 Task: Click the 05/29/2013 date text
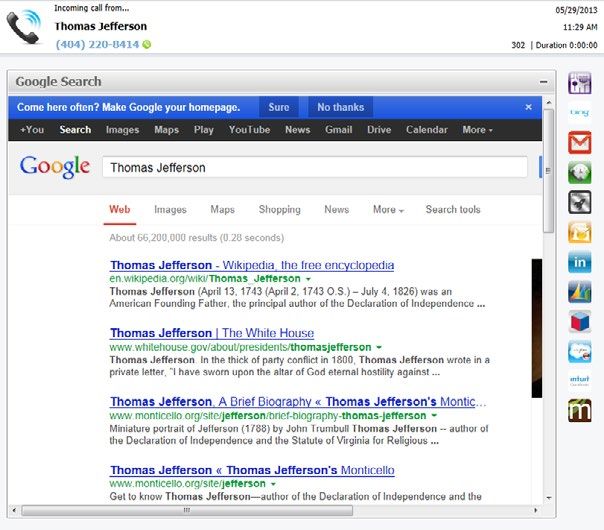(x=576, y=10)
